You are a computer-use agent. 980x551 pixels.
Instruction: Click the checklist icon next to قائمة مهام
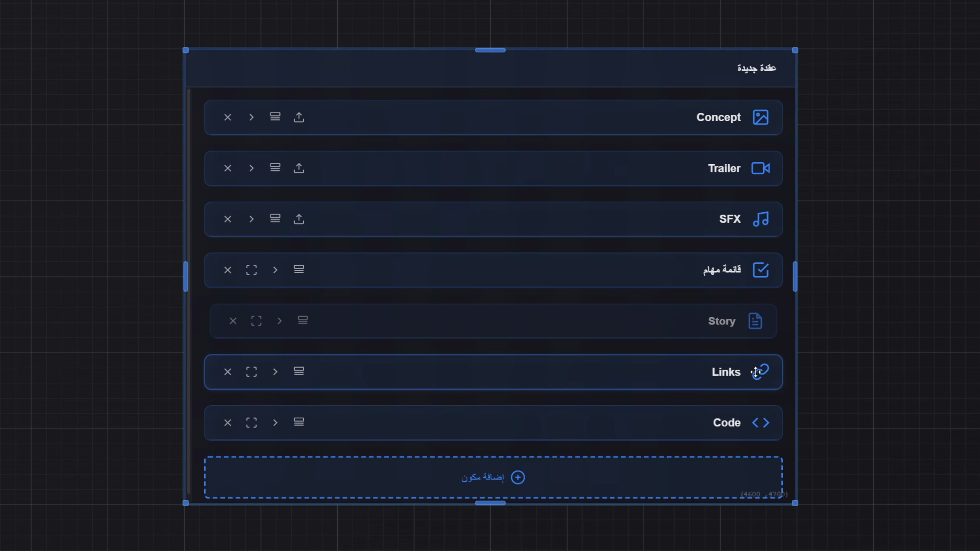[x=761, y=270]
